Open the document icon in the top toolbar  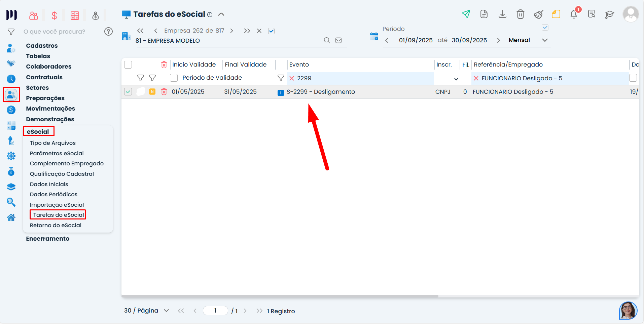484,14
